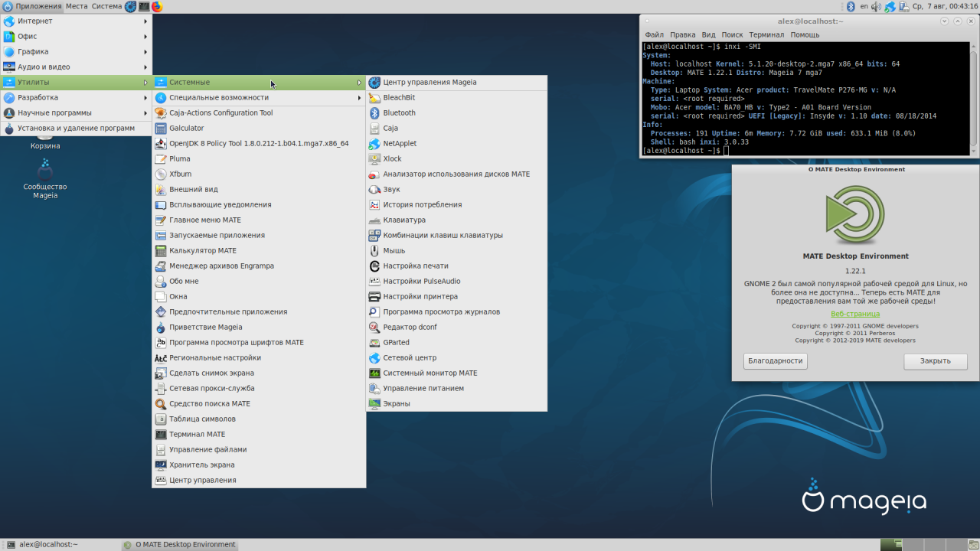
Task: Open Сетевой центр
Action: (457, 357)
